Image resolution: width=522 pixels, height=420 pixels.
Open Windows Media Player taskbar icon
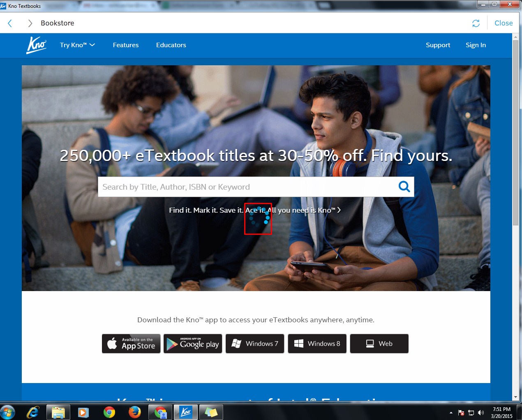(83, 412)
